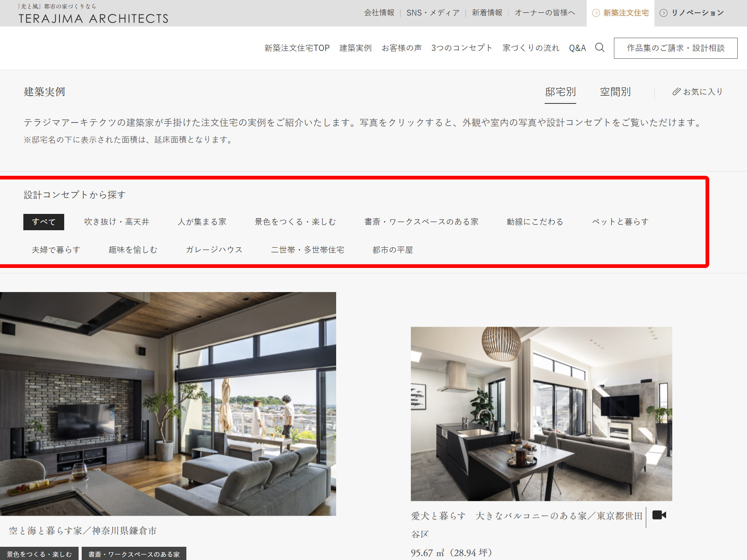Switch to リノベーション tab

pos(692,13)
